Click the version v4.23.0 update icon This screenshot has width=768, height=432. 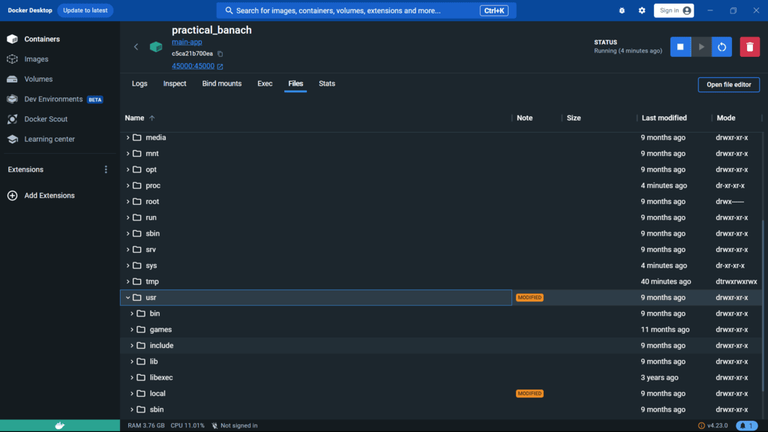(701, 426)
